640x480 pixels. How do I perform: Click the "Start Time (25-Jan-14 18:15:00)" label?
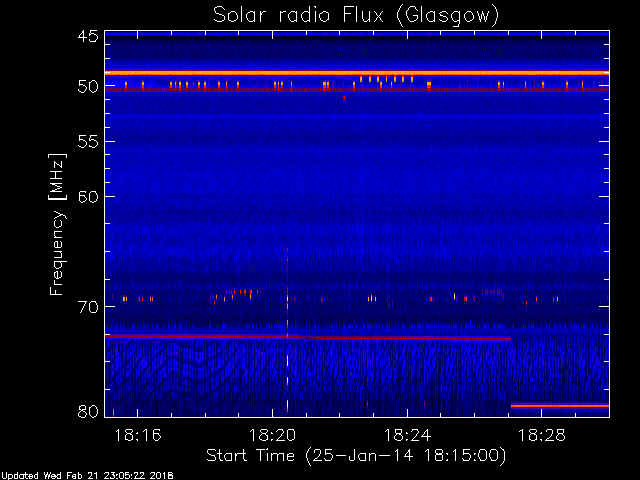(x=356, y=455)
